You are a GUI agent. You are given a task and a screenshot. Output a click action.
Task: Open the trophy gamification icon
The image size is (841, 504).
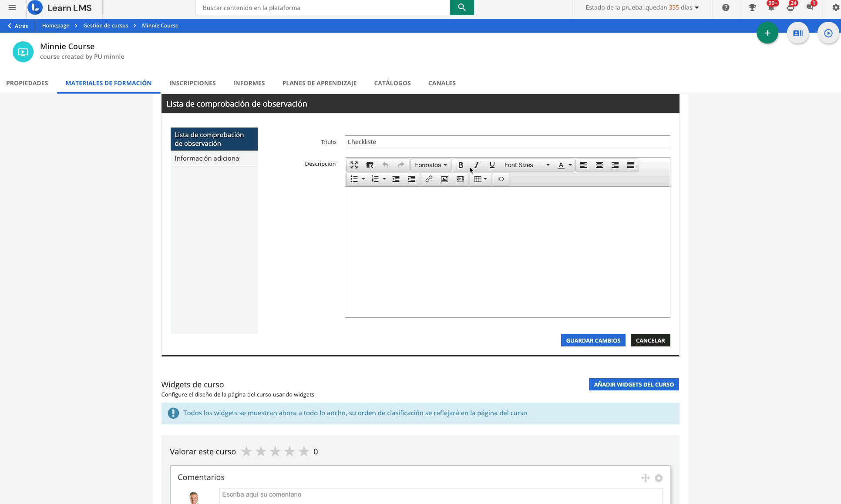pos(752,7)
